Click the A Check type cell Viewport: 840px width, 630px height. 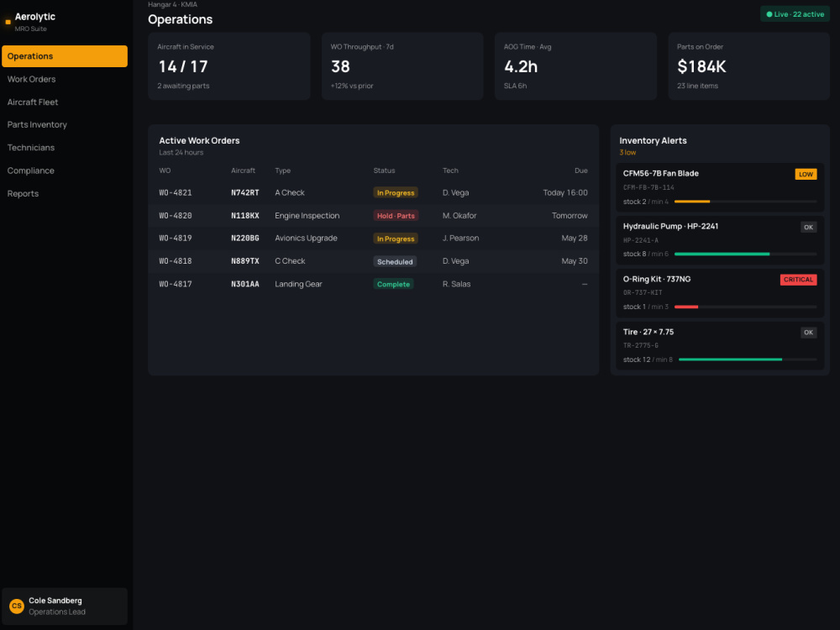click(x=289, y=193)
